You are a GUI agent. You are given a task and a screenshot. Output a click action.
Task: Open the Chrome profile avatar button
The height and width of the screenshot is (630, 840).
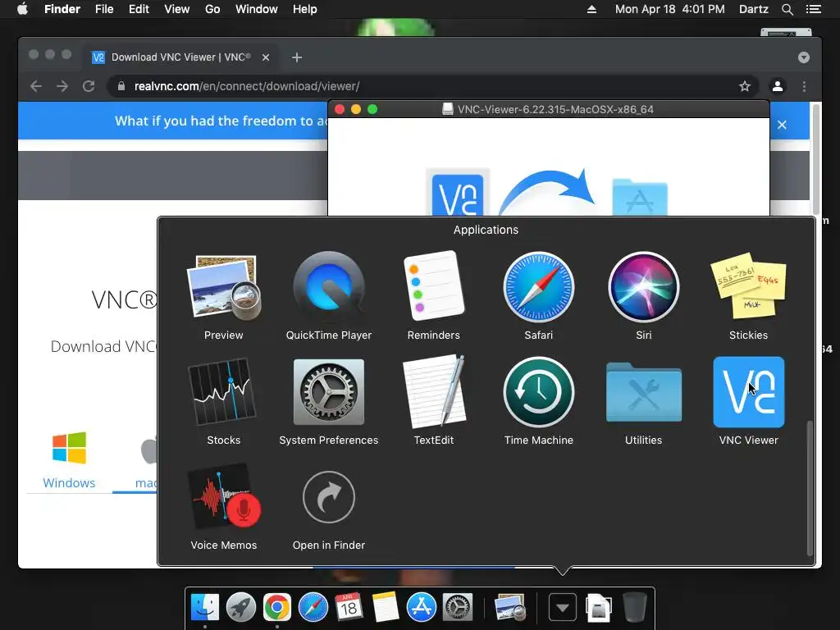coord(778,86)
